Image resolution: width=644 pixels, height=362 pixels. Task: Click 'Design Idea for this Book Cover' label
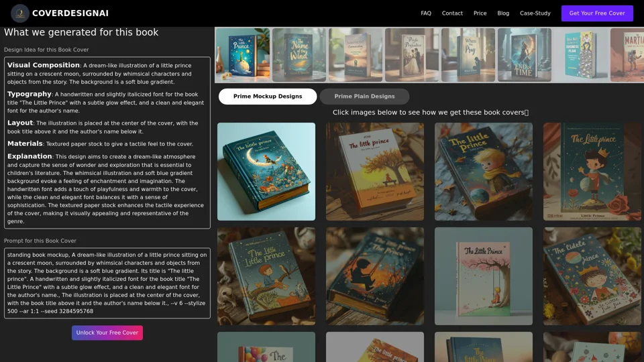tap(46, 50)
